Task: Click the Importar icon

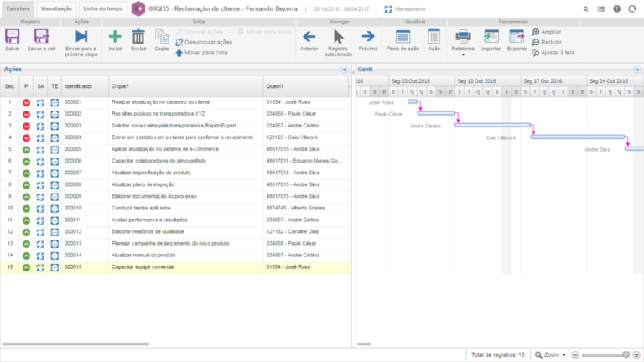Action: tap(491, 36)
